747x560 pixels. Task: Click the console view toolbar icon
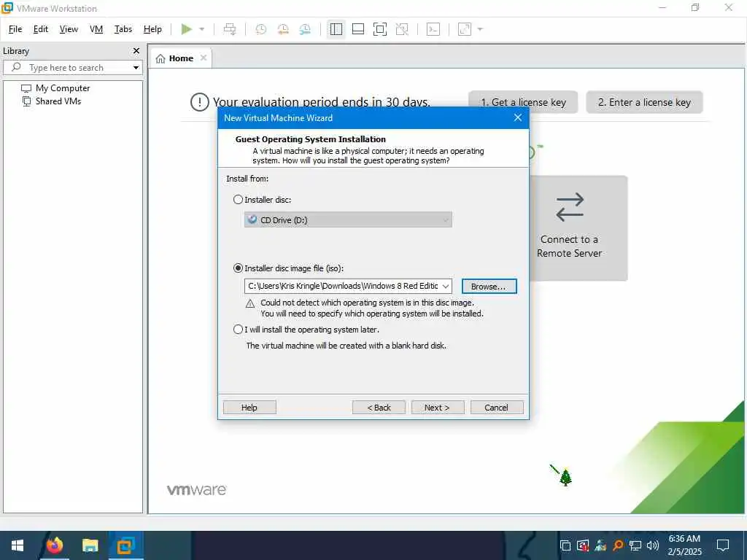[433, 29]
